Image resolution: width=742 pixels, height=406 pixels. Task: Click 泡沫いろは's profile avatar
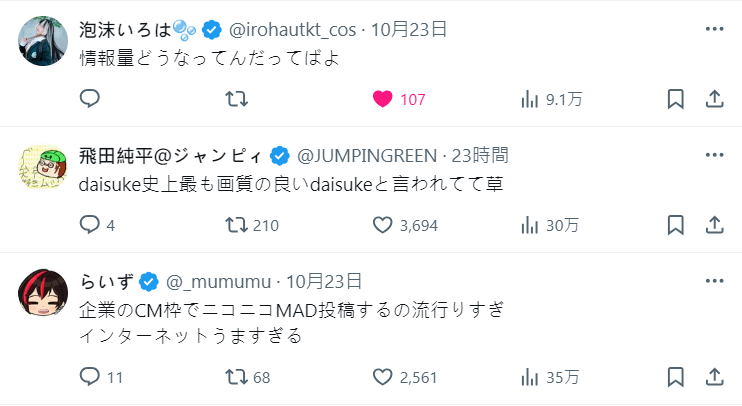coord(41,41)
